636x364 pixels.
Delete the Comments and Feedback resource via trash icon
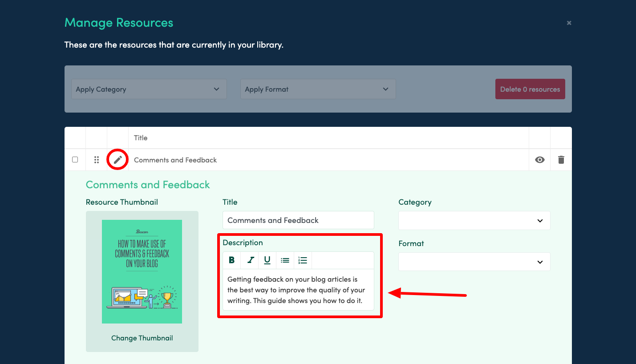click(561, 159)
